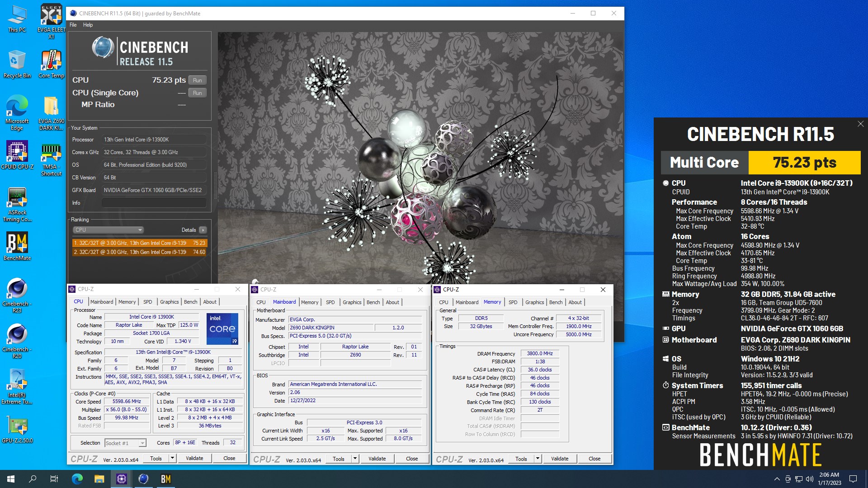This screenshot has width=868, height=488.
Task: Click the Cinebench rendered scene image
Action: (420, 157)
